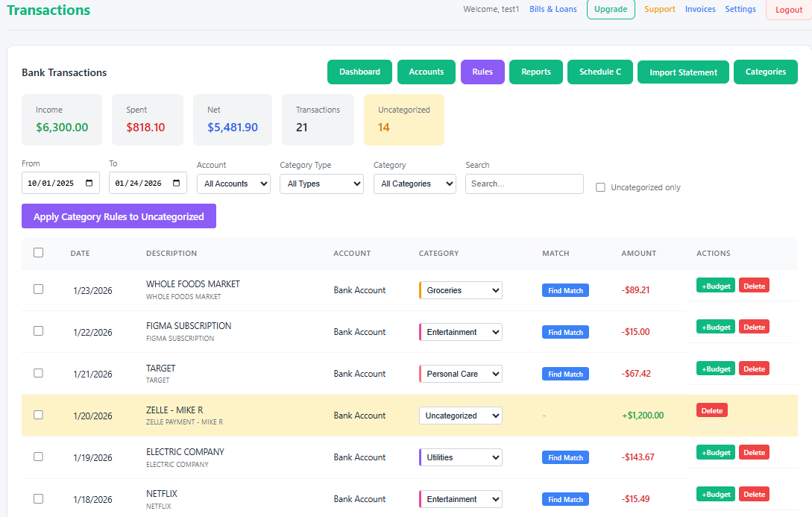Select the NETFLIX row checkbox

click(x=38, y=499)
